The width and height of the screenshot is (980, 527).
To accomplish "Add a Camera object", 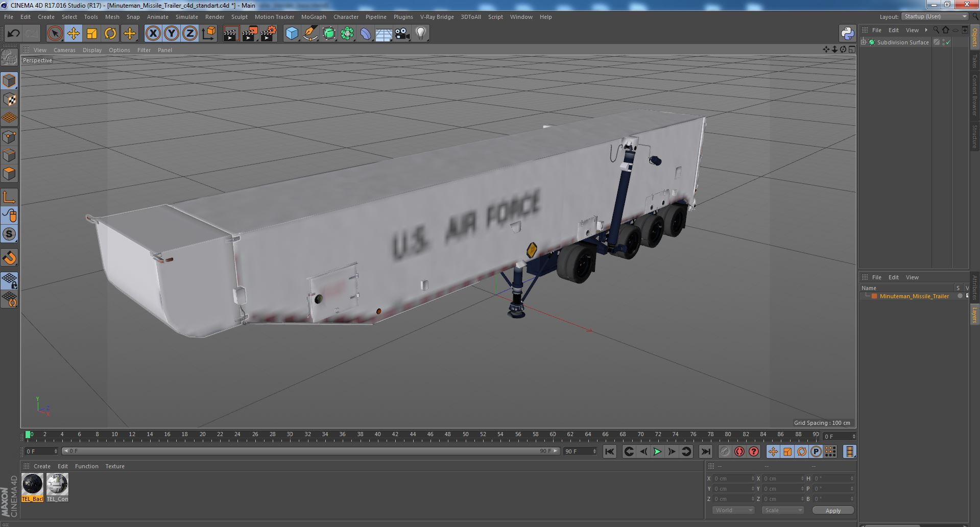I will click(402, 34).
